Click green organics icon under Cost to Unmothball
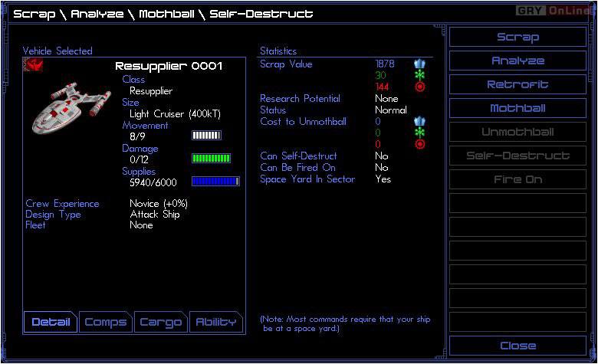This screenshot has height=364, width=598. click(x=419, y=133)
